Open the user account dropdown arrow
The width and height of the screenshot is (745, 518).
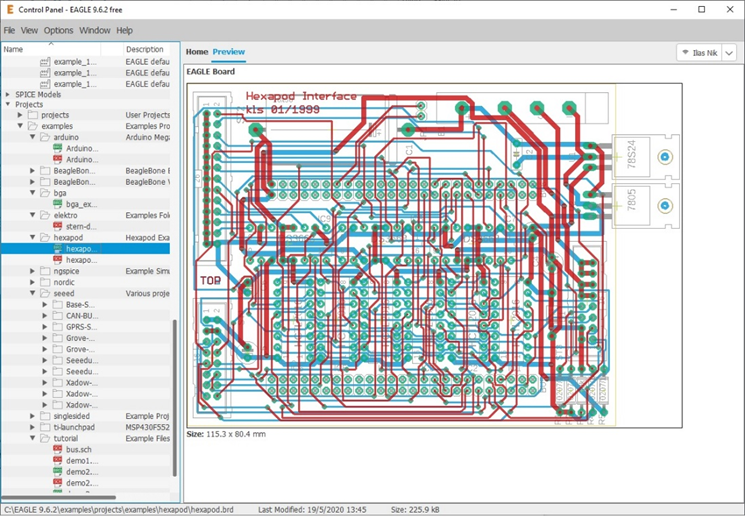click(x=730, y=53)
